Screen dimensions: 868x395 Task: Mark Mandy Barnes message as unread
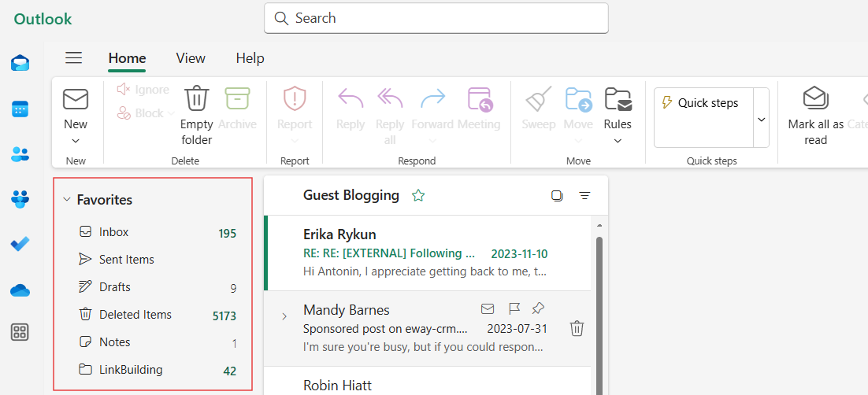(487, 308)
